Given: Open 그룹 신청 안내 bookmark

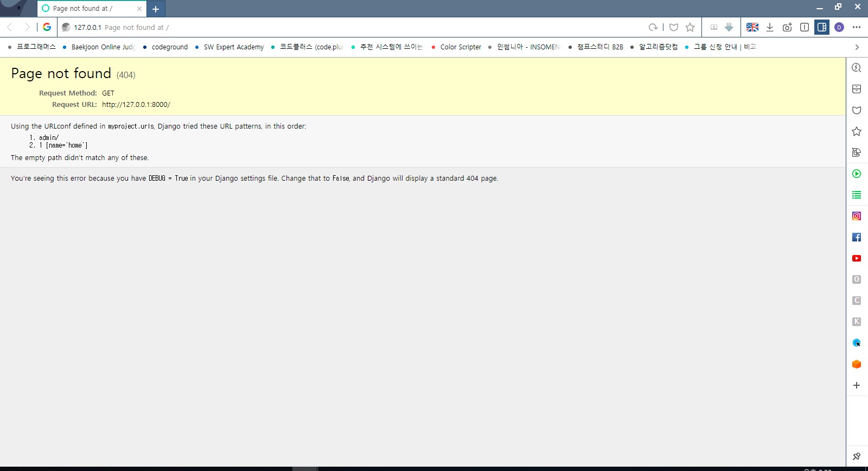Looking at the screenshot, I should 720,47.
